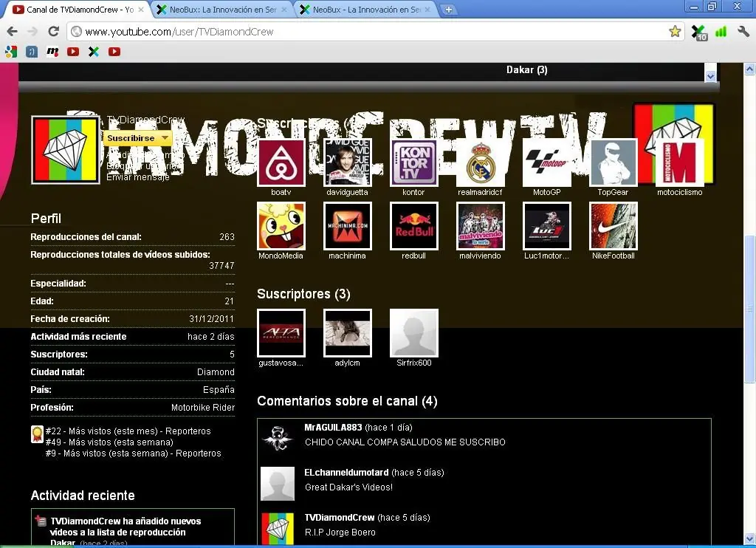756x548 pixels.
Task: Click the '31/12/2011' creation date value
Action: click(x=212, y=319)
